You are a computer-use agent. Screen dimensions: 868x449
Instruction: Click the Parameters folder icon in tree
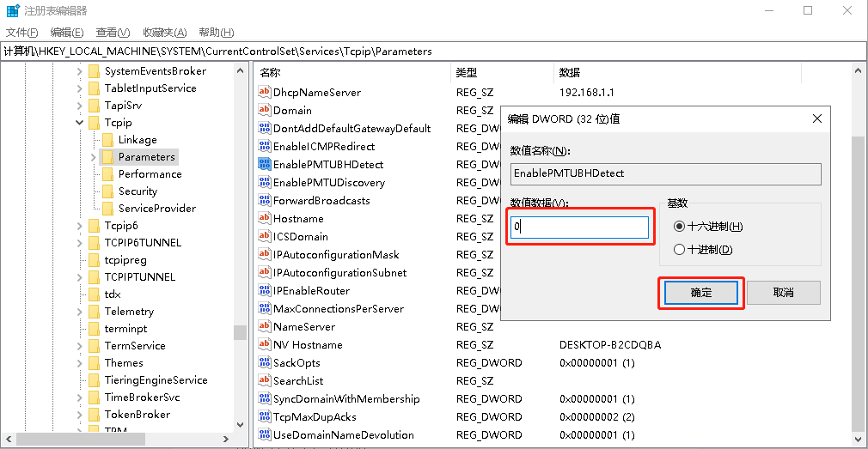(107, 157)
